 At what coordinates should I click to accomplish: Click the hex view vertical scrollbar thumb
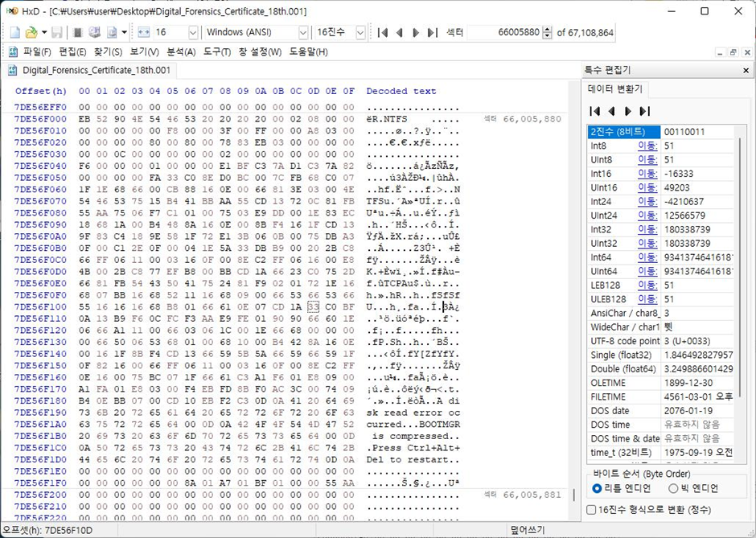point(573,495)
